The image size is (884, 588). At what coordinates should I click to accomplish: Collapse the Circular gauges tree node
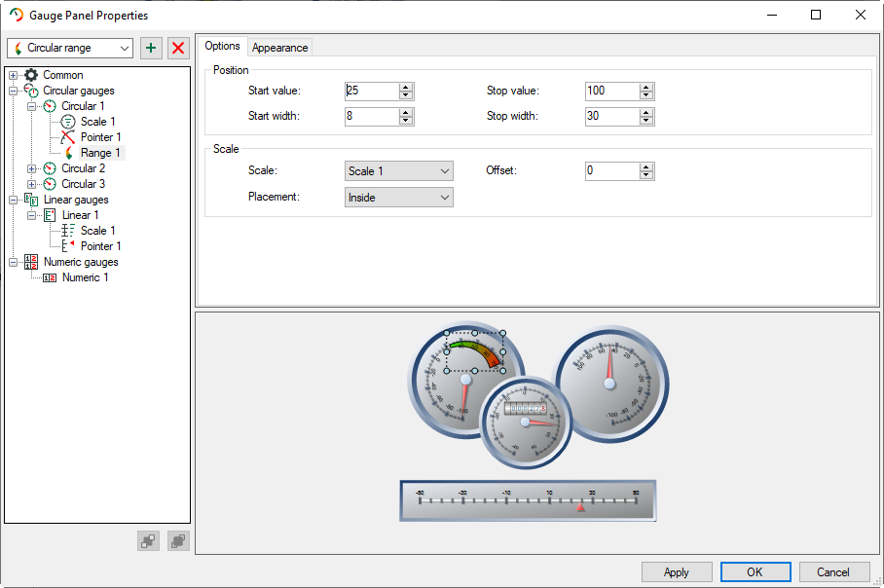(14, 91)
